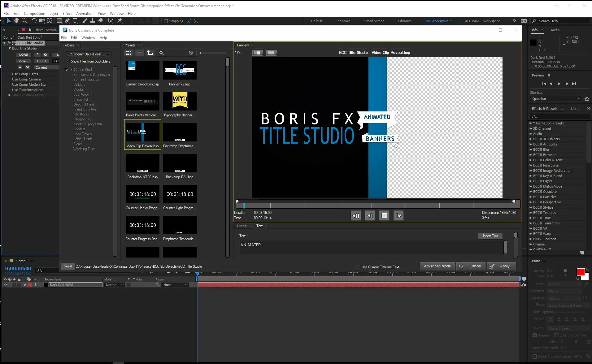Viewport: 592px width, 364px height.
Task: Open the Composition menu
Action: [34, 14]
